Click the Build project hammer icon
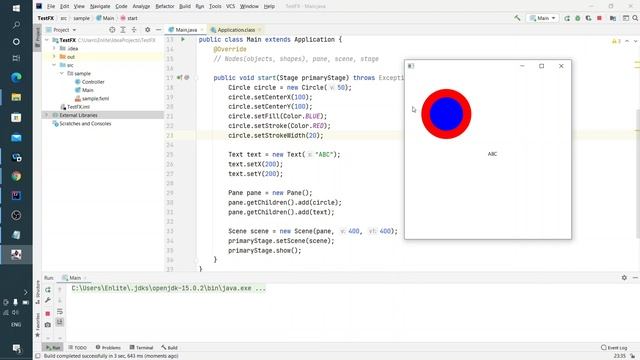The height and width of the screenshot is (360, 640). click(517, 18)
